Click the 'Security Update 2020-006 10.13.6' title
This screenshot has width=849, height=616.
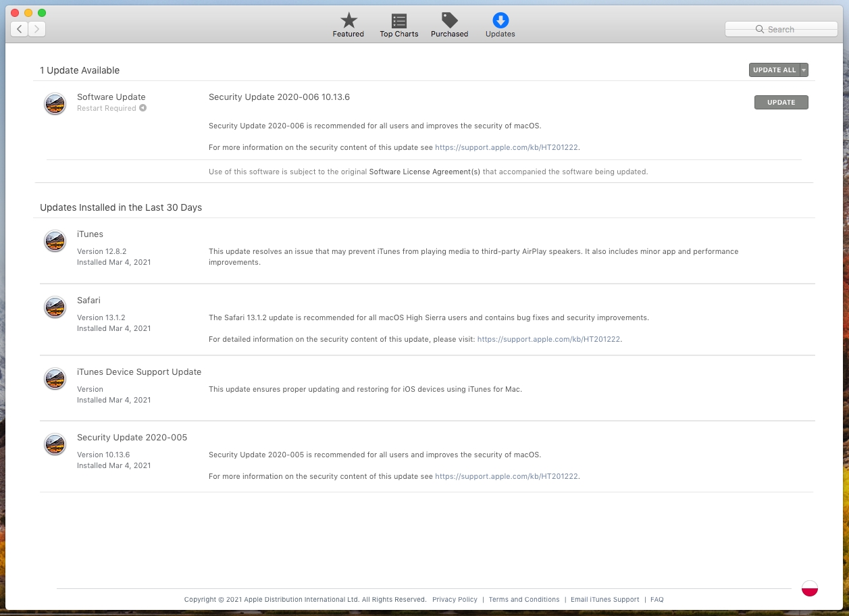279,97
